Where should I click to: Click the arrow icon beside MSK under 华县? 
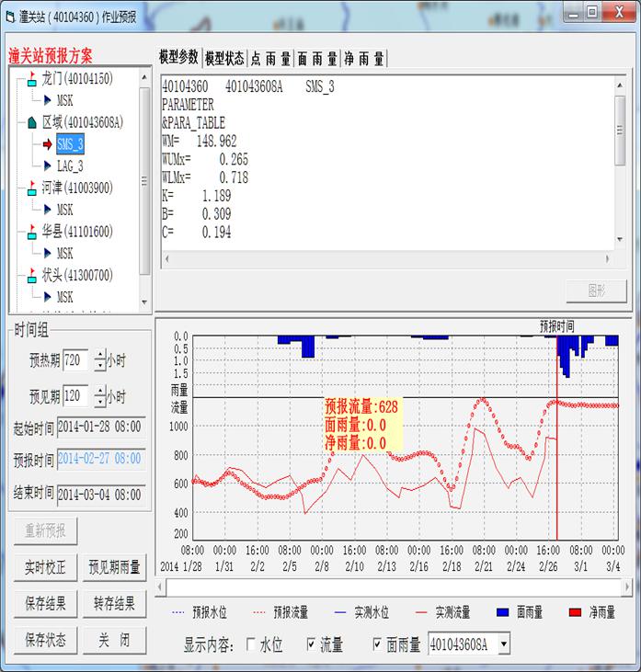47,254
